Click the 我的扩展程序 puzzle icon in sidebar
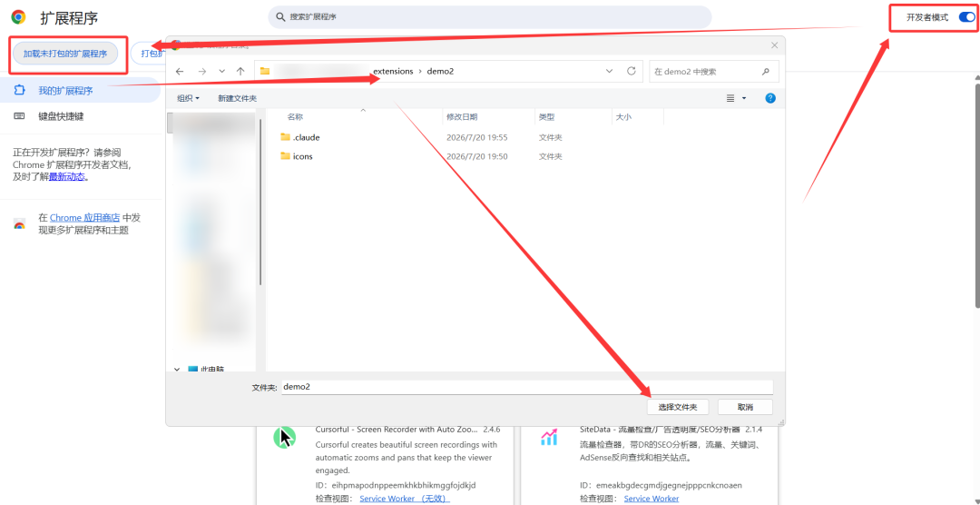 [19, 90]
